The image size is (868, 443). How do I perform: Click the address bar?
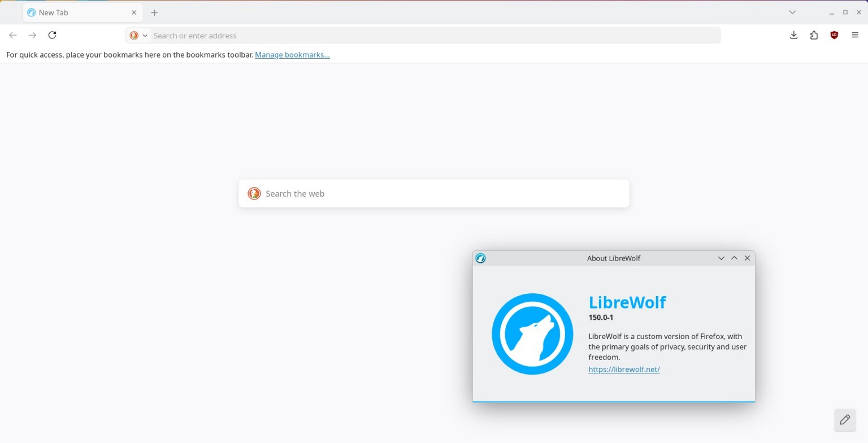pyautogui.click(x=396, y=35)
